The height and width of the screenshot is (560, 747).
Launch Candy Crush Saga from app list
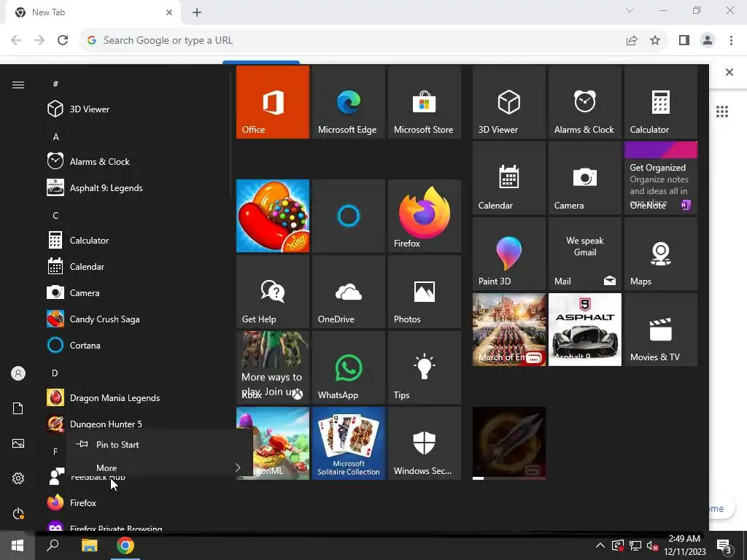pos(136,319)
